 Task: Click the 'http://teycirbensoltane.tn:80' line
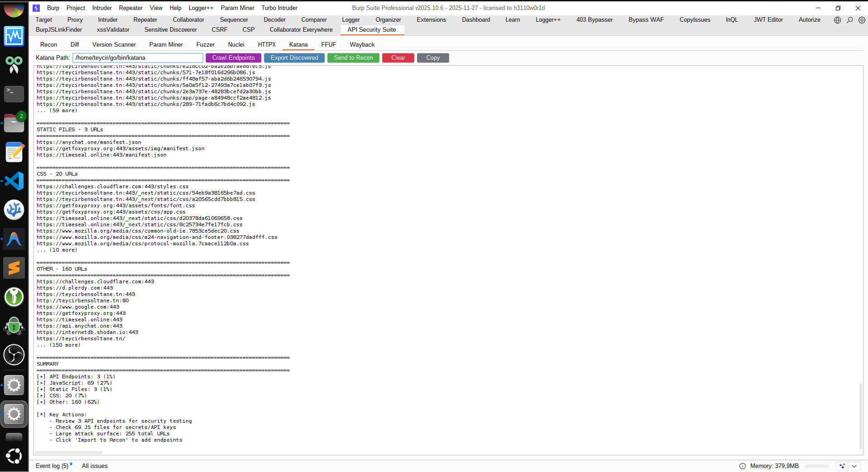click(83, 300)
